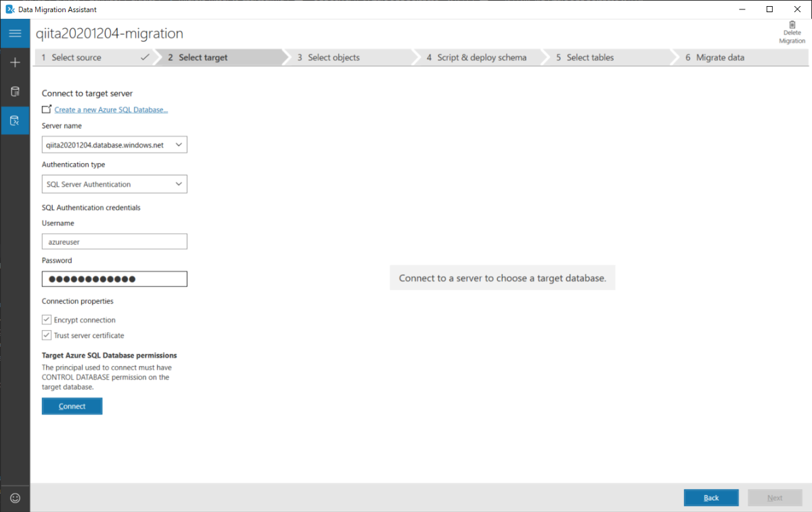The image size is (812, 512).
Task: Maximize the Data Migration Assistant window
Action: point(769,9)
